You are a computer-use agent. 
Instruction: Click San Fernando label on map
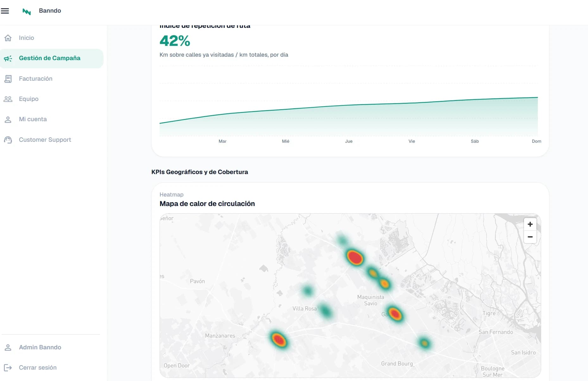coord(496,332)
